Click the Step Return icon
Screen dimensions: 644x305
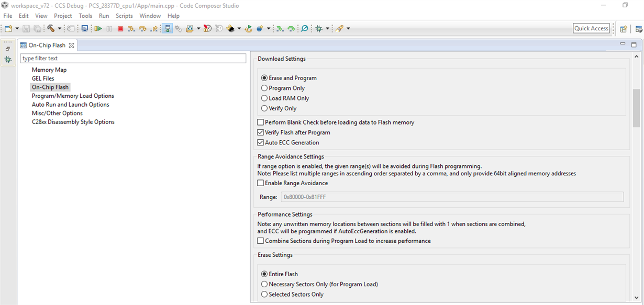tap(154, 29)
